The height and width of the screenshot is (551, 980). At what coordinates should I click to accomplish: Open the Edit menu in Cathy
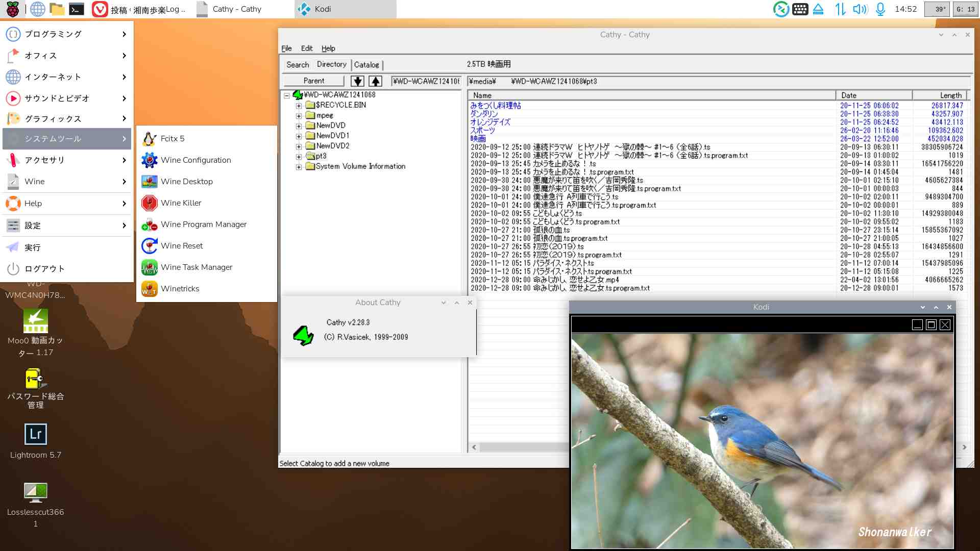pos(306,48)
